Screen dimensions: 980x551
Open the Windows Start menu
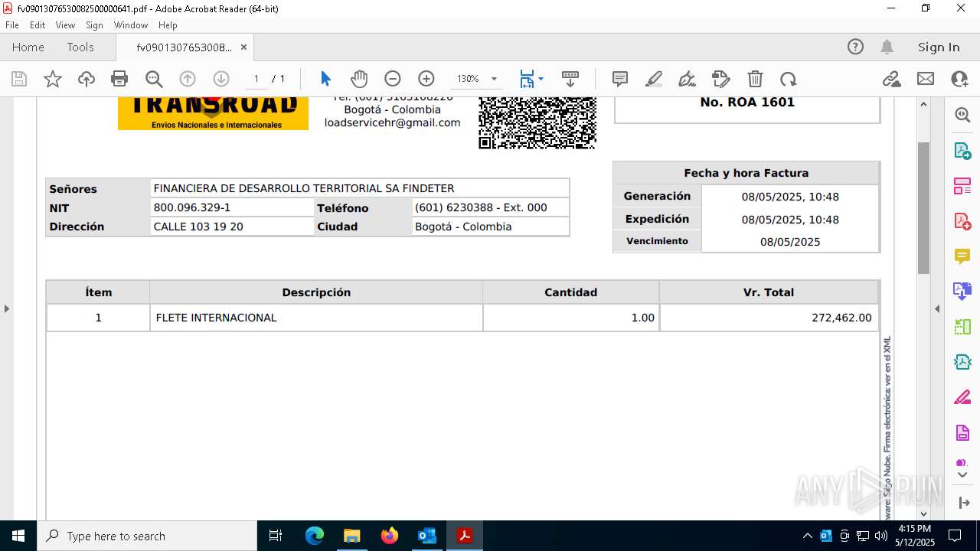click(18, 536)
